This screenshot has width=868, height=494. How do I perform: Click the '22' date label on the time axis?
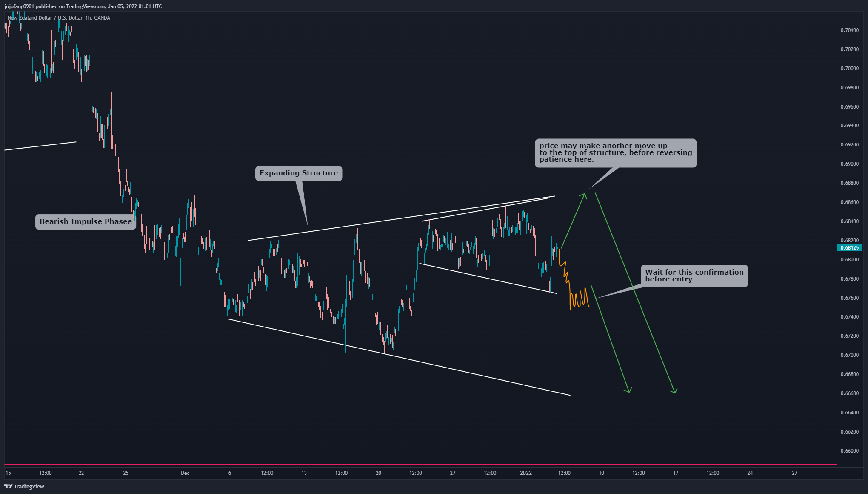point(81,473)
